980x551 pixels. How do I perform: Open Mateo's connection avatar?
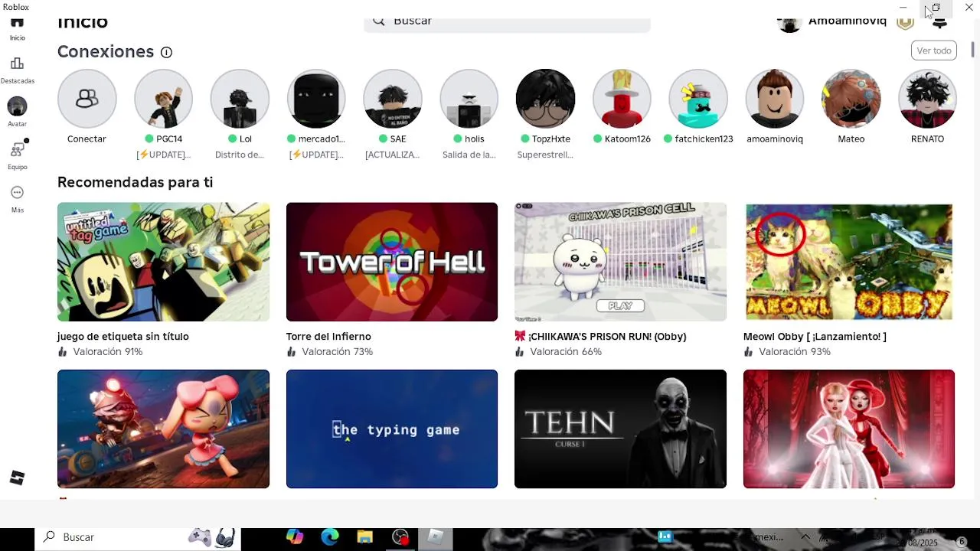(851, 98)
